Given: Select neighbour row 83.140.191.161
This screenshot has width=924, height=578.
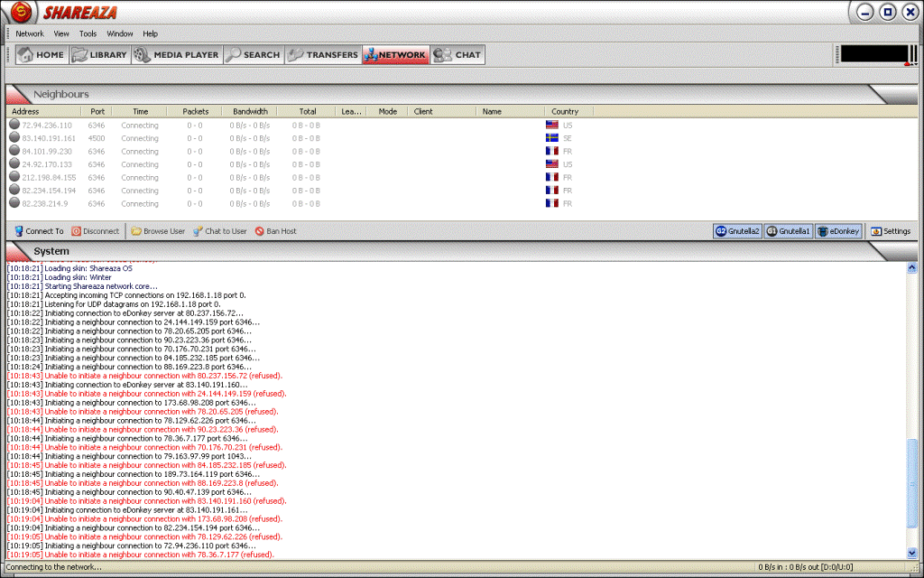Looking at the screenshot, I should click(x=47, y=138).
